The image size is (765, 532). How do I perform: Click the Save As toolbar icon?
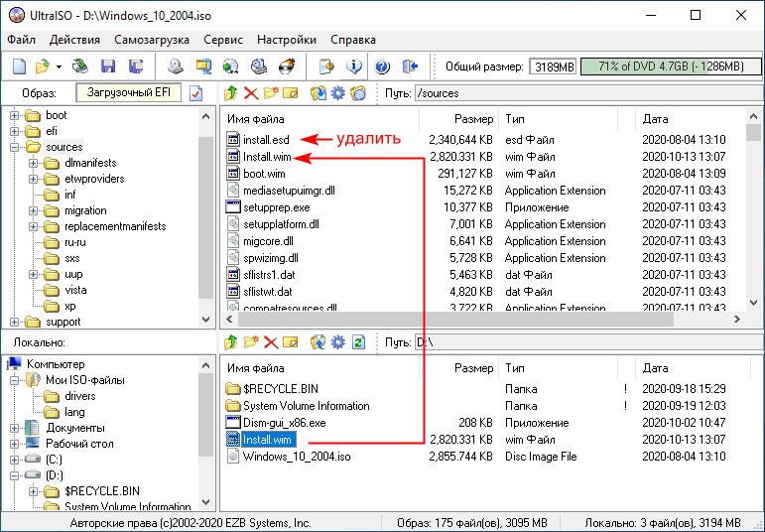tap(135, 66)
